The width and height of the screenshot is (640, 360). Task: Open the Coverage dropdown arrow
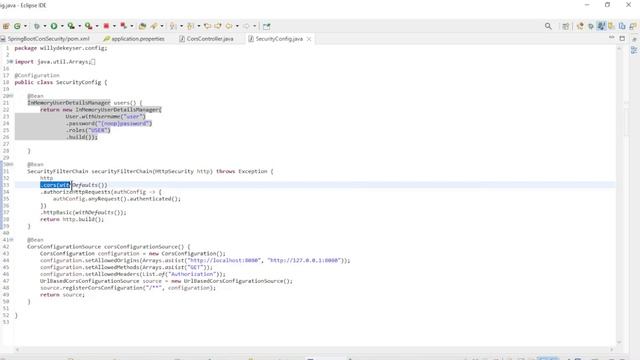pyautogui.click(x=80, y=26)
